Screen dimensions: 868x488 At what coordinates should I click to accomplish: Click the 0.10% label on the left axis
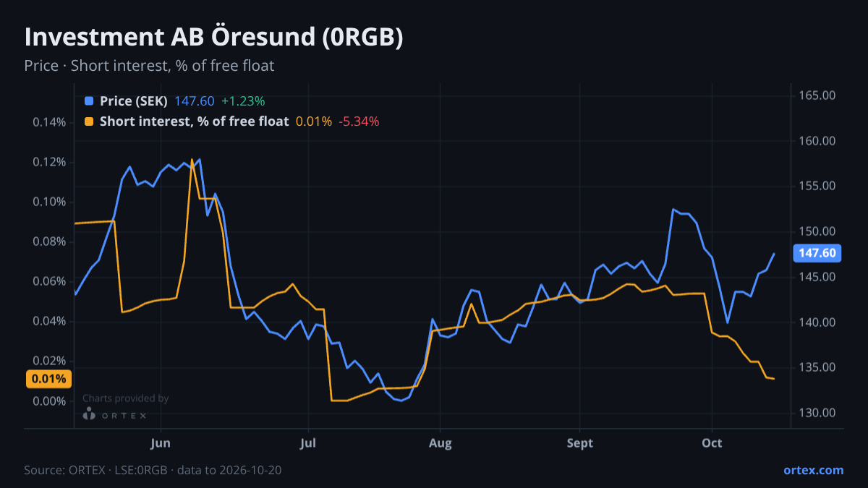point(49,202)
